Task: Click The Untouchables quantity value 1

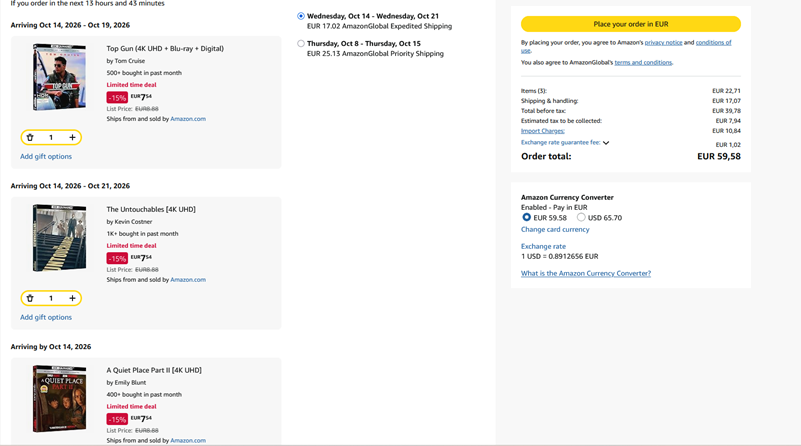Action: [51, 298]
